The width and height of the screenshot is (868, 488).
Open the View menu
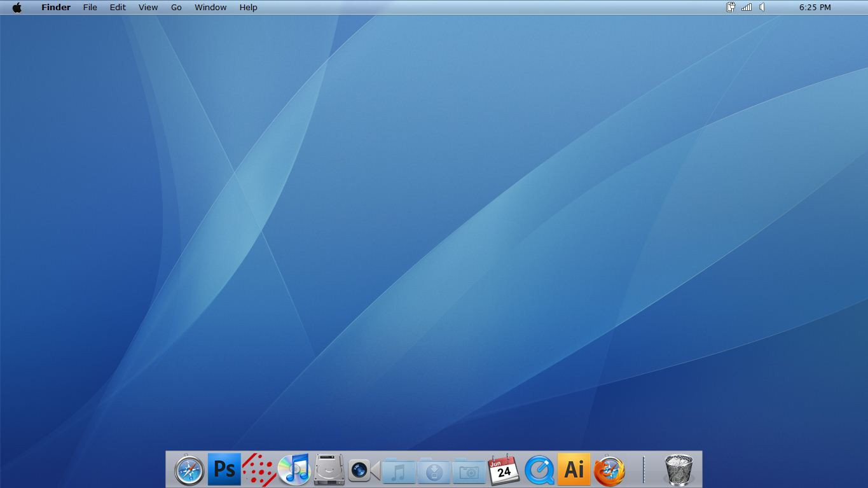(148, 8)
